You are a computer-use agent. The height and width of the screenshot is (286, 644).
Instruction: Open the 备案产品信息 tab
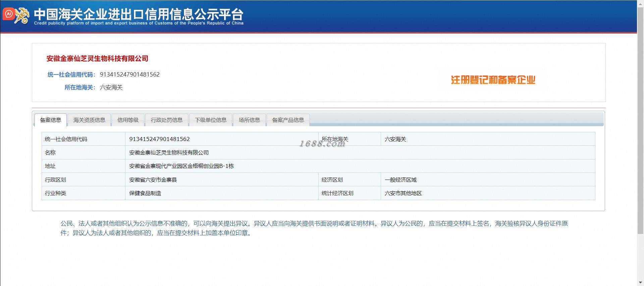[x=288, y=120]
